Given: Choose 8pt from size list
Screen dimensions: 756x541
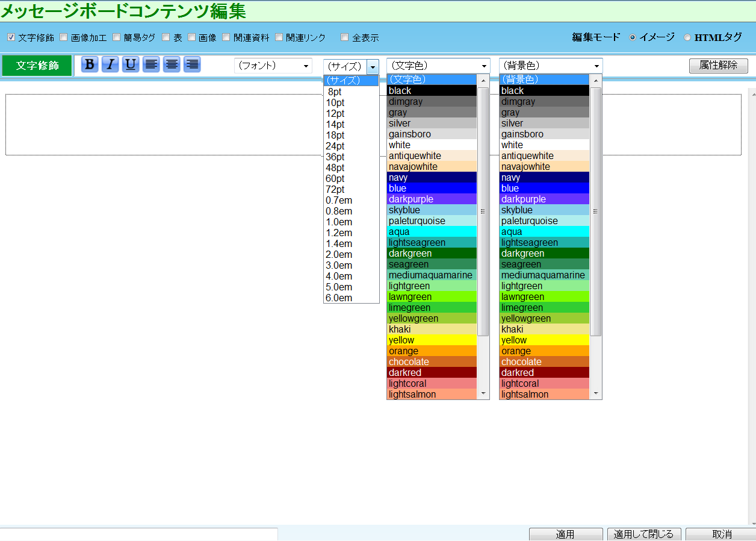Looking at the screenshot, I should coord(352,92).
